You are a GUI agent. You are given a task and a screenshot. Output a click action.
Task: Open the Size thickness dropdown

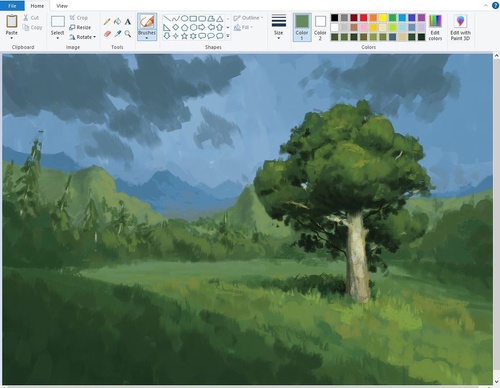[279, 27]
